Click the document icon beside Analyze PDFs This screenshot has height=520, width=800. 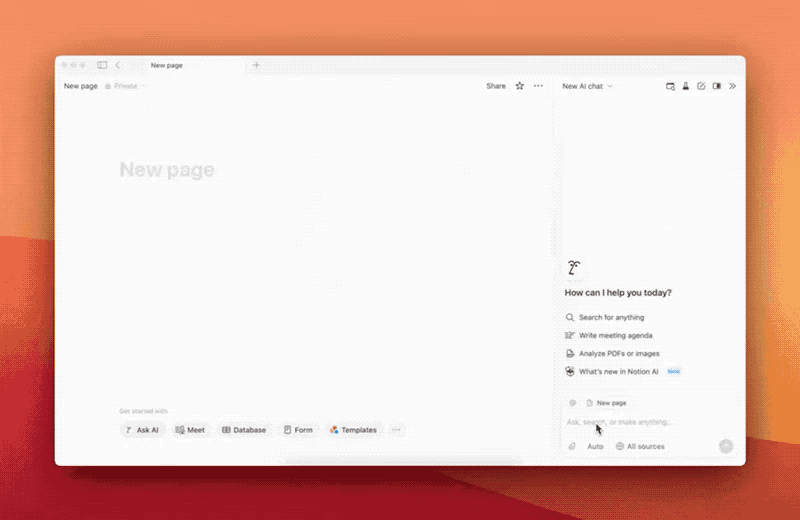(x=570, y=354)
